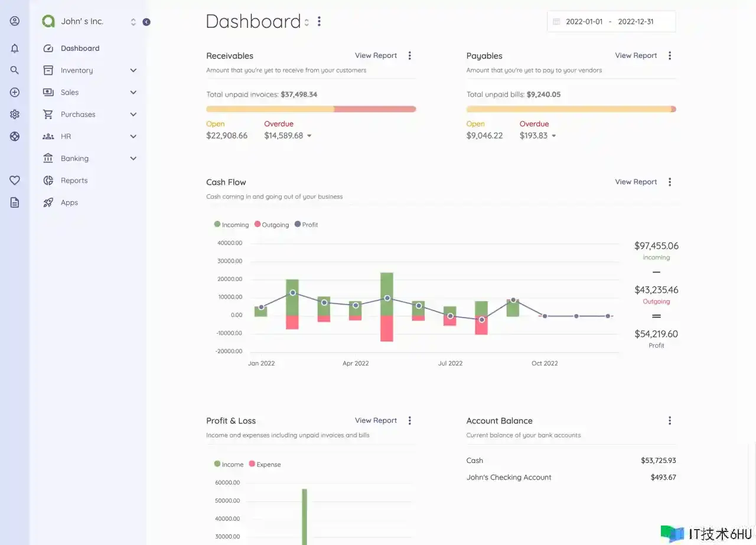756x545 pixels.
Task: Open the date range picker field
Action: pyautogui.click(x=611, y=22)
